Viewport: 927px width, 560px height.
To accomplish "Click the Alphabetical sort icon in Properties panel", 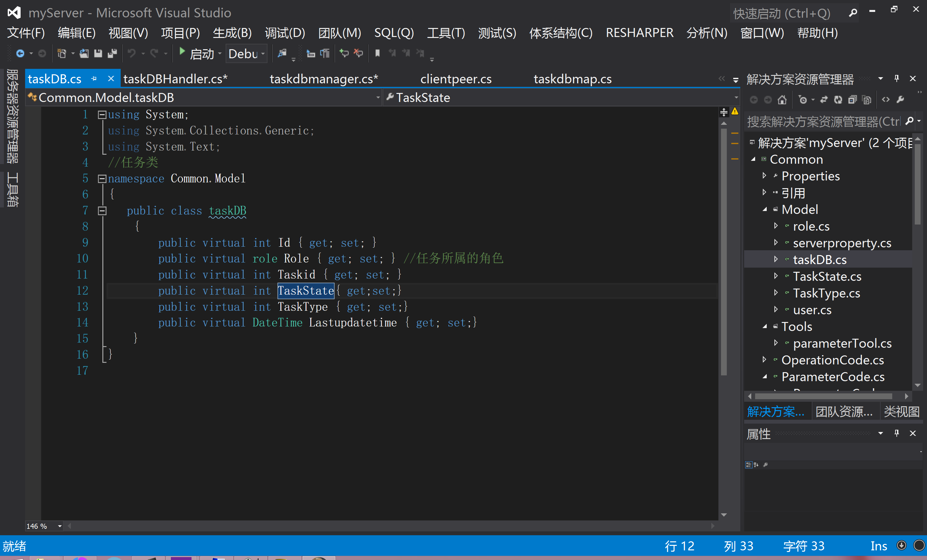I will 756,465.
